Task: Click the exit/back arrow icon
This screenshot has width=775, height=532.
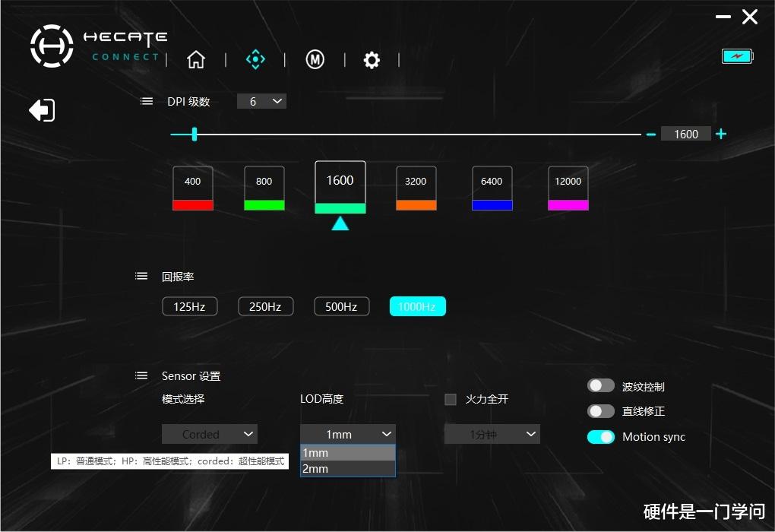Action: point(42,109)
